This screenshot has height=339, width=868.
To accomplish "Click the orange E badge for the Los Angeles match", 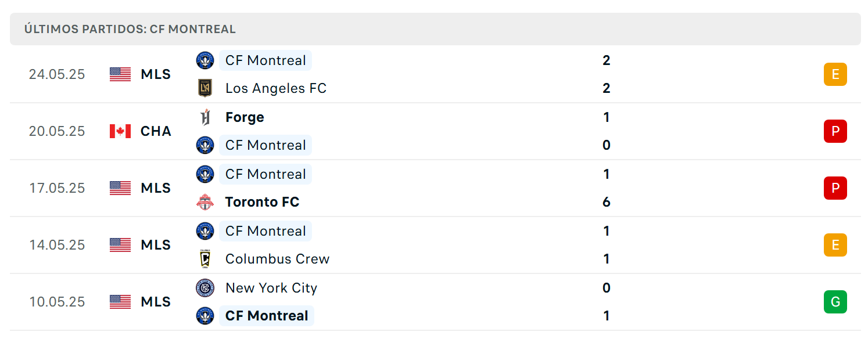I will click(x=835, y=74).
